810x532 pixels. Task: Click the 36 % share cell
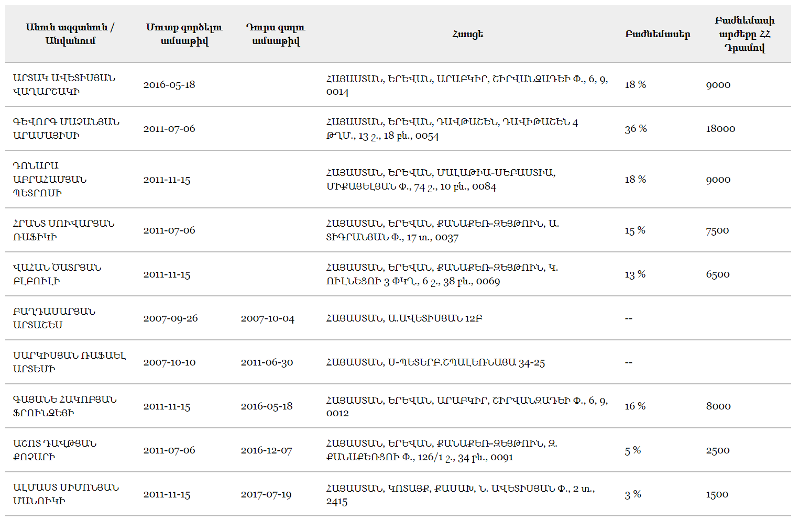pyautogui.click(x=636, y=128)
